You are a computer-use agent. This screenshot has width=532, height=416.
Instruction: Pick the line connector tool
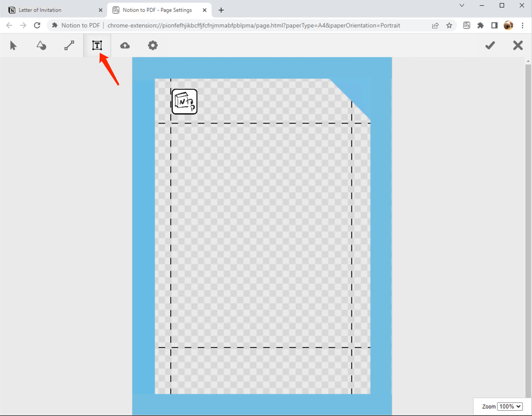point(69,45)
